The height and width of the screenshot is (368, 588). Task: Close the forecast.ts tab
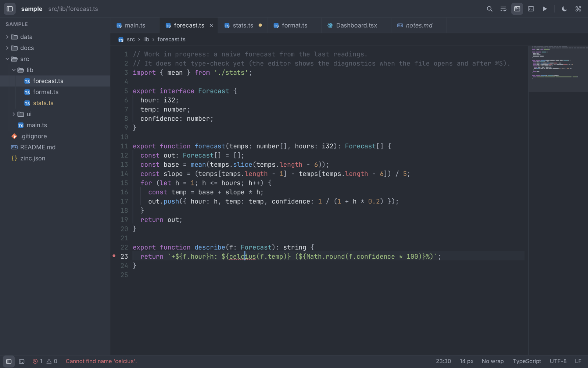211,25
